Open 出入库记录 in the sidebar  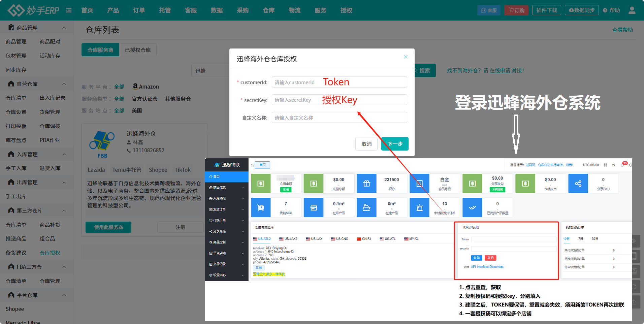pos(52,98)
